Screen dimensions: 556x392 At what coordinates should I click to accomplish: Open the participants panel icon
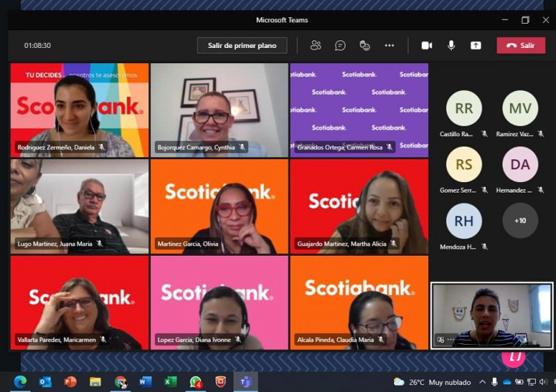(316, 45)
